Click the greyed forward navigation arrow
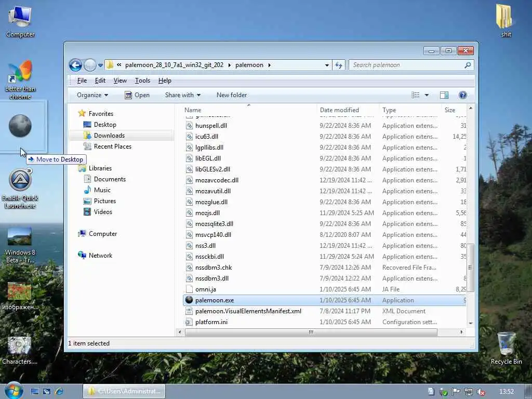The height and width of the screenshot is (399, 532). coord(90,65)
